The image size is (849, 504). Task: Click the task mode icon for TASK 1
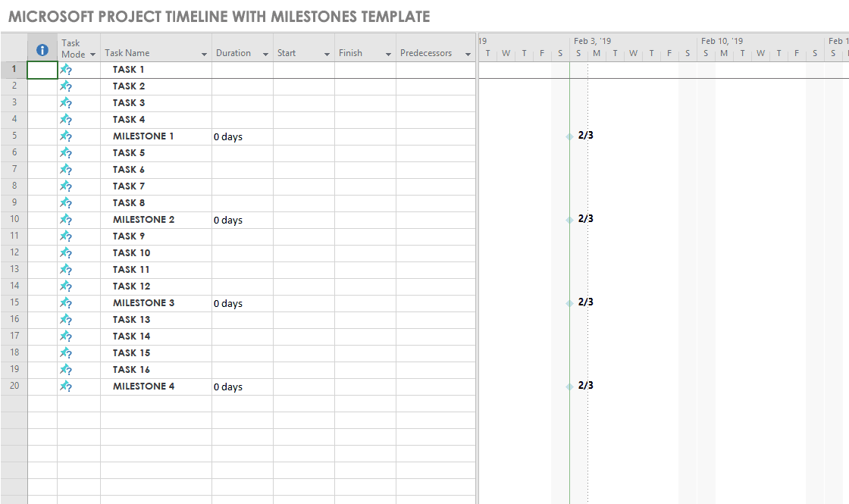tap(66, 70)
